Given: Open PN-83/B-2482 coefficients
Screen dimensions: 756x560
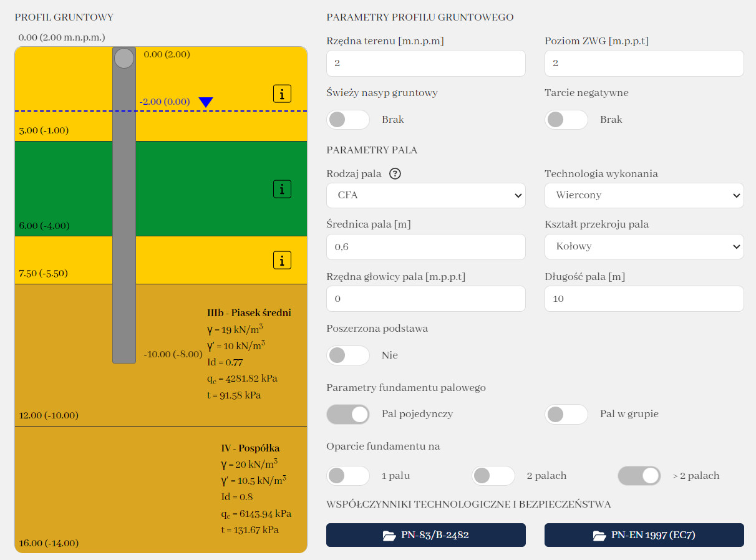Looking at the screenshot, I should click(426, 535).
